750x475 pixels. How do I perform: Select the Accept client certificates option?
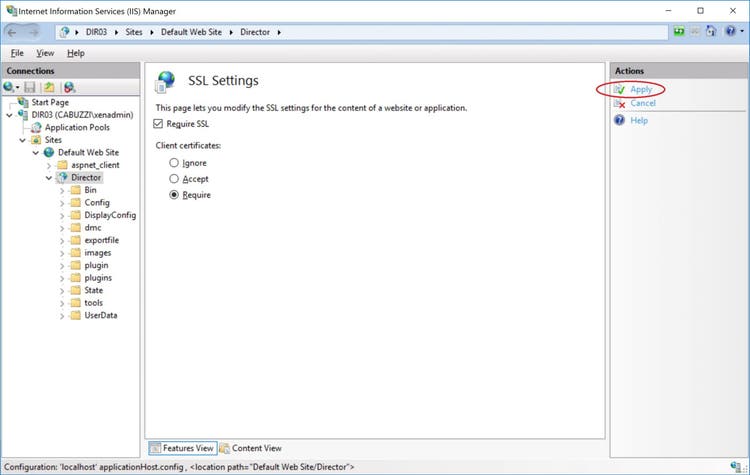coord(174,179)
